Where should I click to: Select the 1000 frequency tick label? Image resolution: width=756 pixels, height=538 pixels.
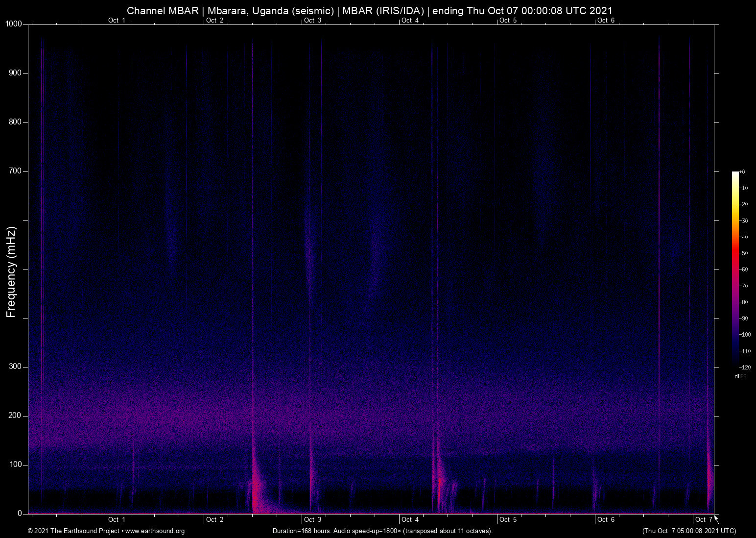[13, 23]
